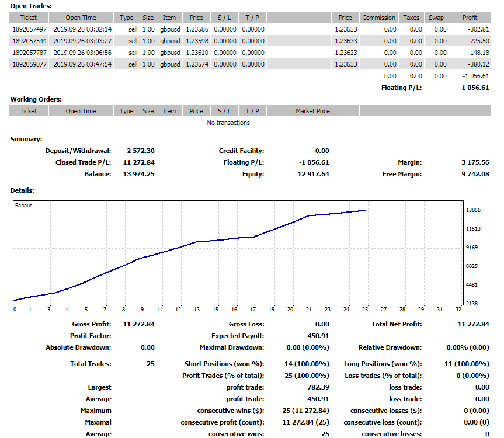This screenshot has width=504, height=438.
Task: Click the open time 2019.09.26 03:06:56
Action: (81, 53)
